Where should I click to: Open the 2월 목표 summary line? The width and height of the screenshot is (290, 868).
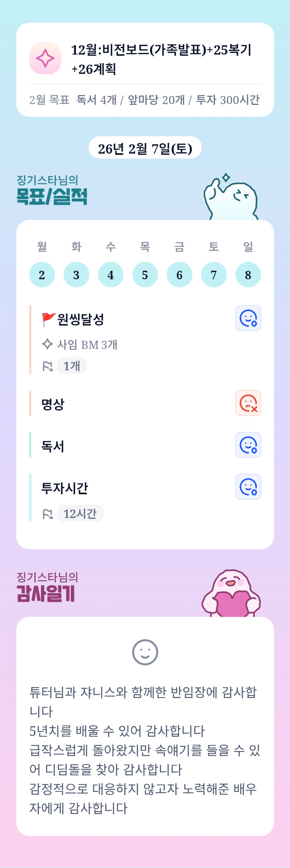pyautogui.click(x=144, y=100)
